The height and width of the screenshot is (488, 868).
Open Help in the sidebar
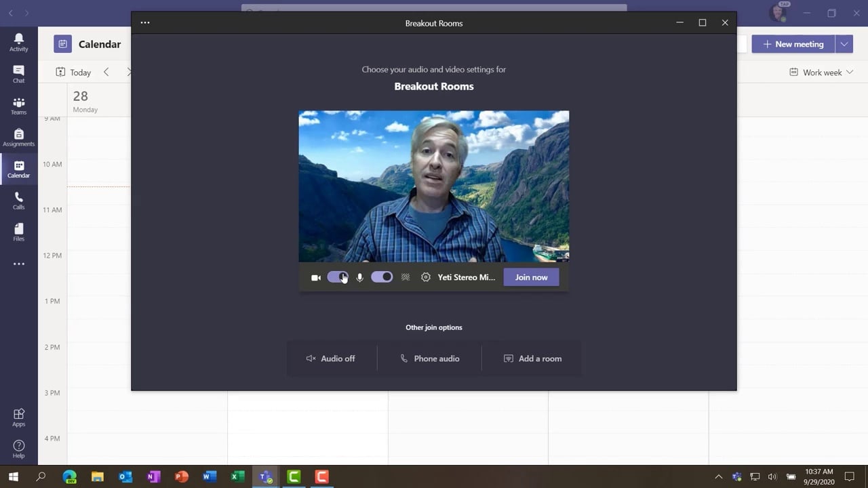[x=18, y=449]
